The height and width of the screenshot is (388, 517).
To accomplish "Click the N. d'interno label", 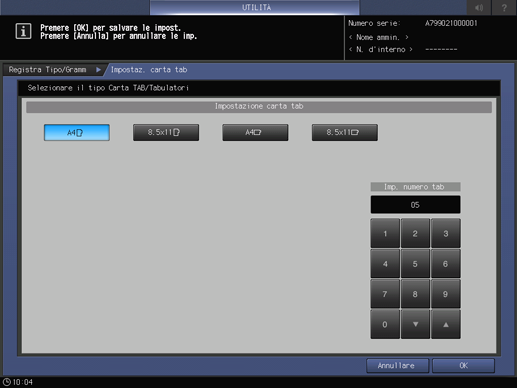I will point(381,49).
